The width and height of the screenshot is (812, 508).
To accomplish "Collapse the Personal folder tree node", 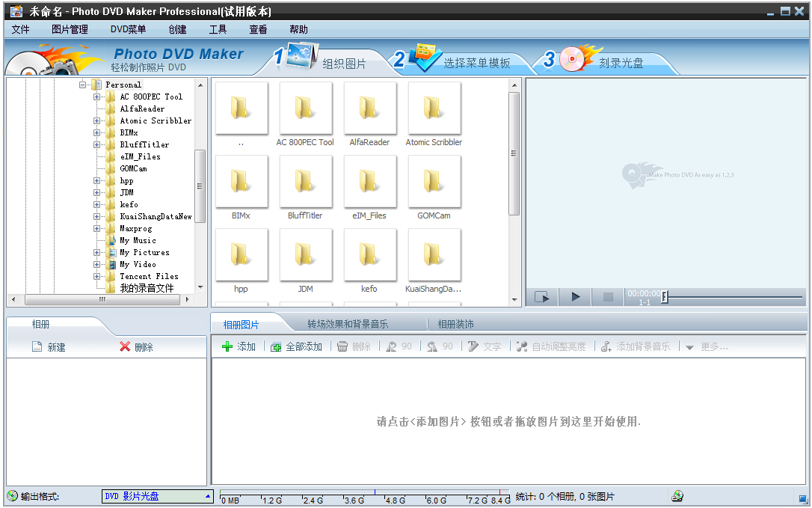I will coord(83,85).
